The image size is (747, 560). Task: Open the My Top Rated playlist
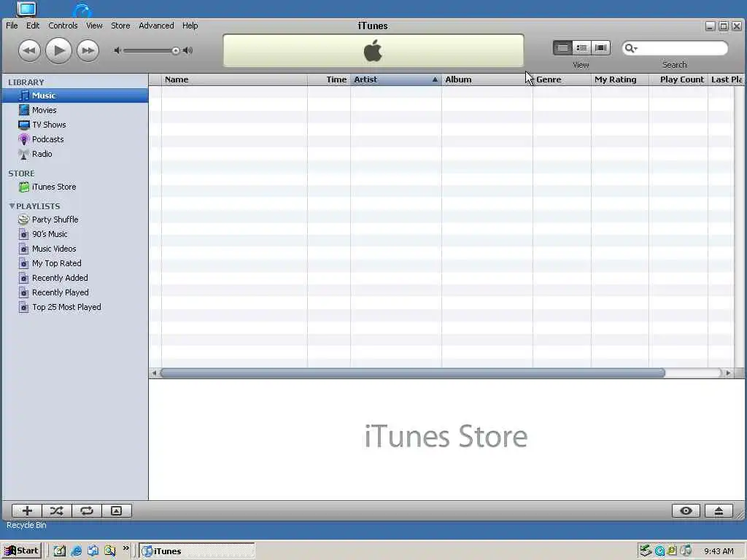(x=75, y=263)
